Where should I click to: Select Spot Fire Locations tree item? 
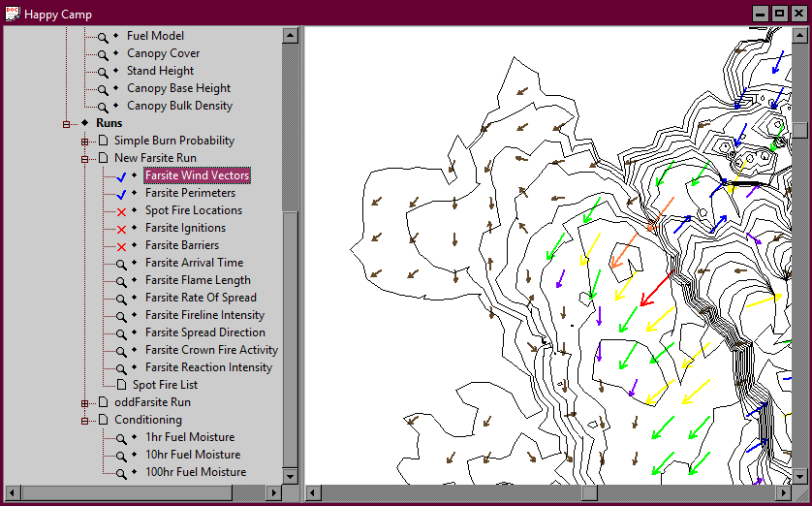click(194, 210)
